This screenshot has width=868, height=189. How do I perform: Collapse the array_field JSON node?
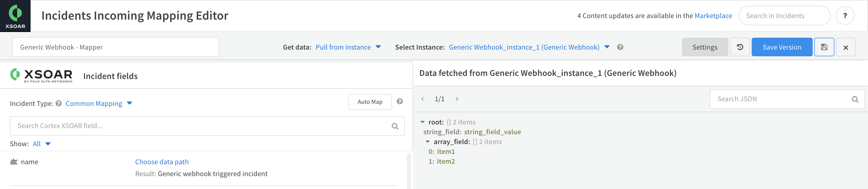[427, 142]
